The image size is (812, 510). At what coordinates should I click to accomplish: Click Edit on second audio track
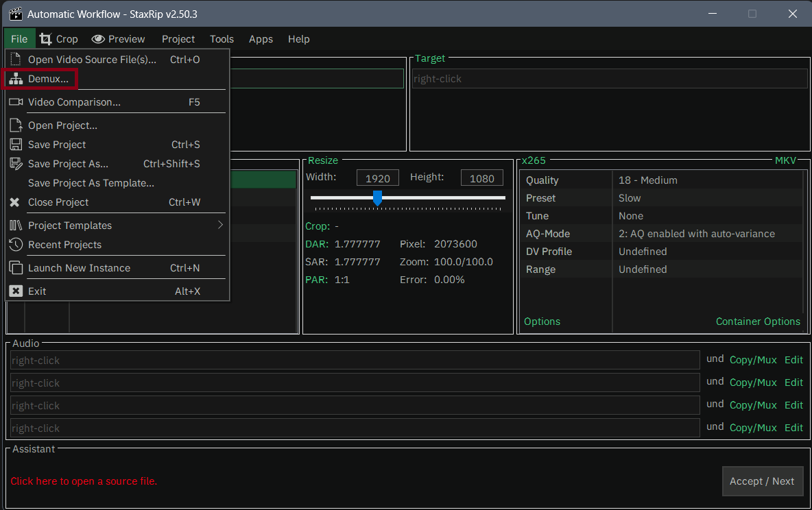click(x=793, y=382)
